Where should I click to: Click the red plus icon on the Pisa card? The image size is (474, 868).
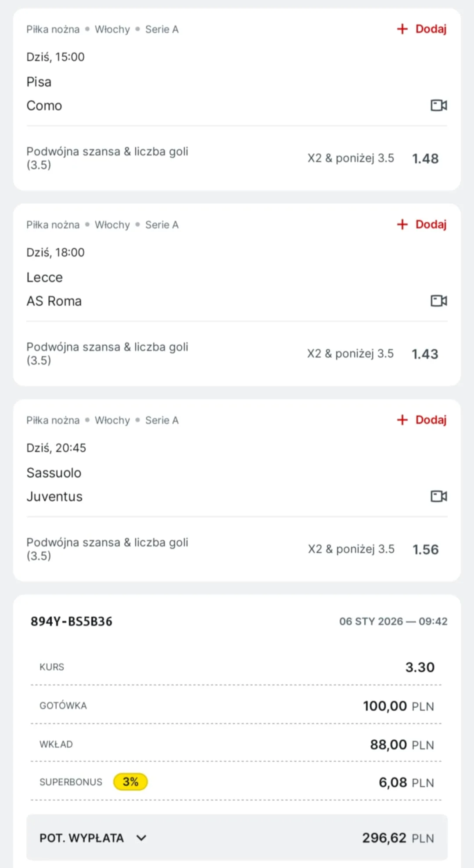[402, 29]
